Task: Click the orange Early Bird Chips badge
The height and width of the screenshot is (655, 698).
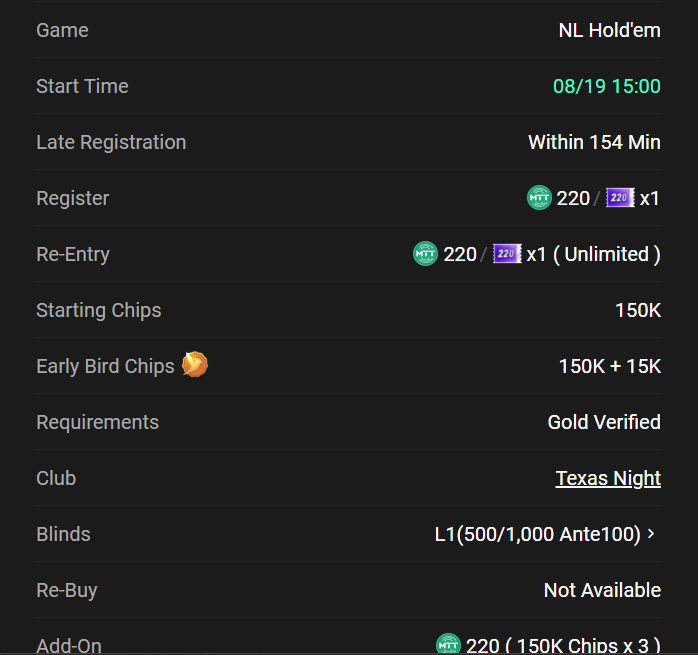Action: (195, 364)
